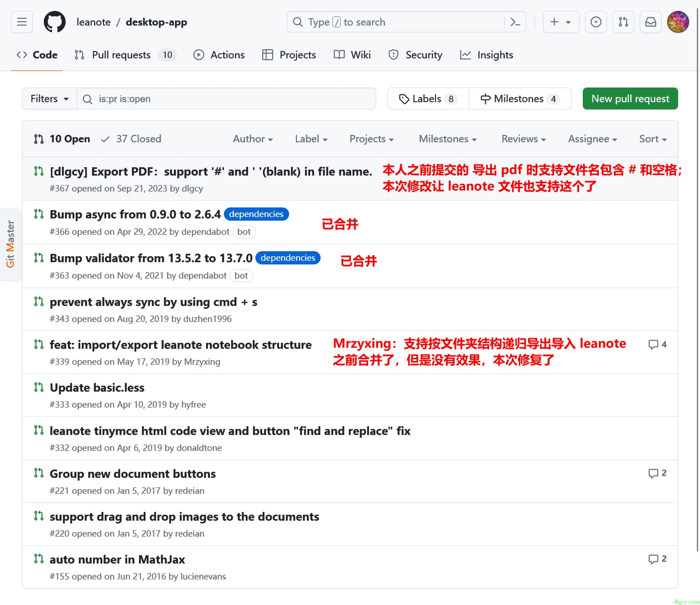
Task: Focus the is:pr is:open filter field
Action: tap(226, 98)
